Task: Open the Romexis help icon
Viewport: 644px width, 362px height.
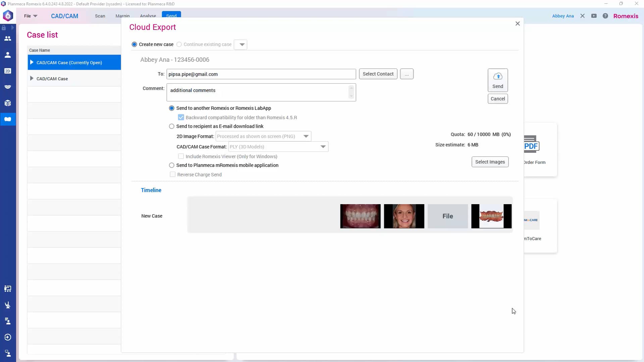Action: tap(605, 16)
